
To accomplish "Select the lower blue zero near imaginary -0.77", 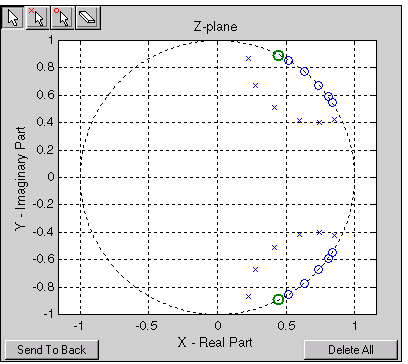I will click(304, 284).
